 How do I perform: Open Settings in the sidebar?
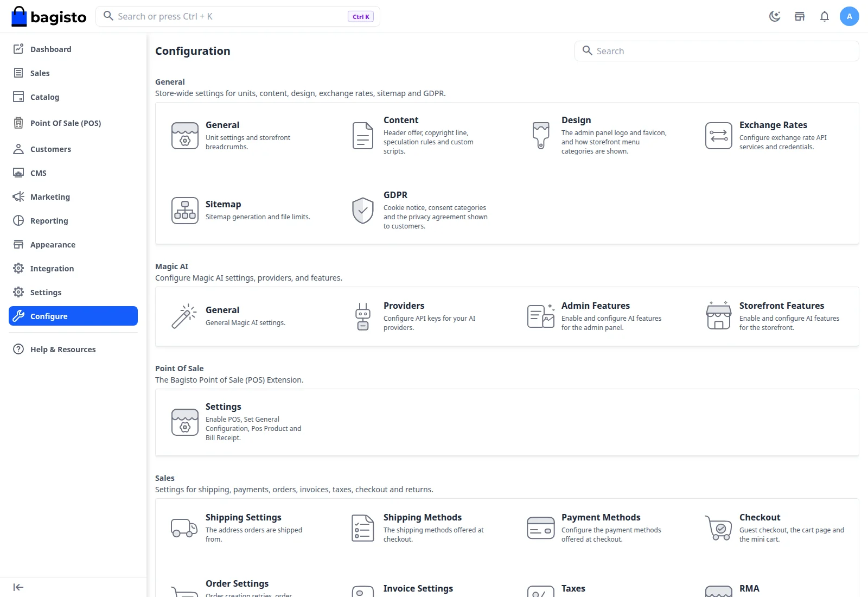[73, 292]
